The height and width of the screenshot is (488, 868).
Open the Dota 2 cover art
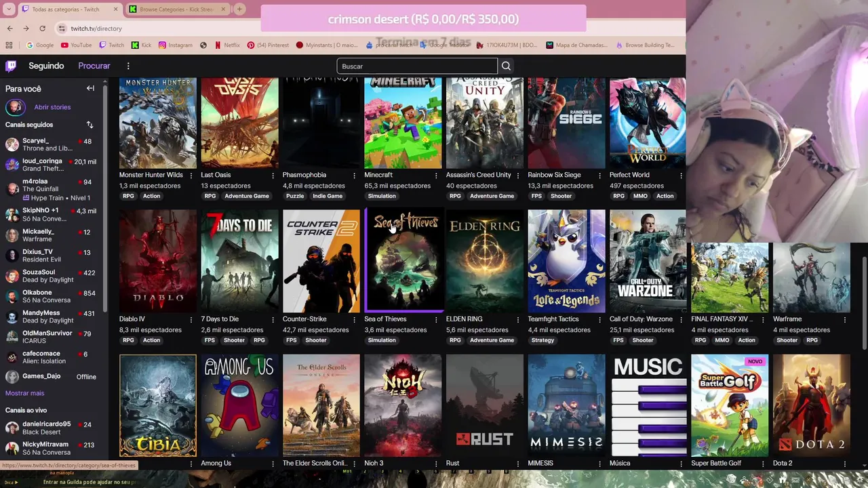coord(811,405)
